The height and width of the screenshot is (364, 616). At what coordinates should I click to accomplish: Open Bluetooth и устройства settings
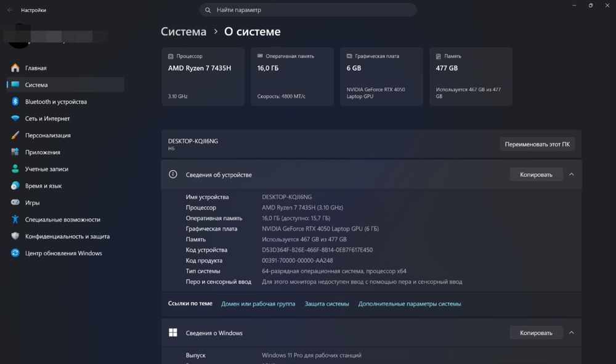click(x=65, y=102)
